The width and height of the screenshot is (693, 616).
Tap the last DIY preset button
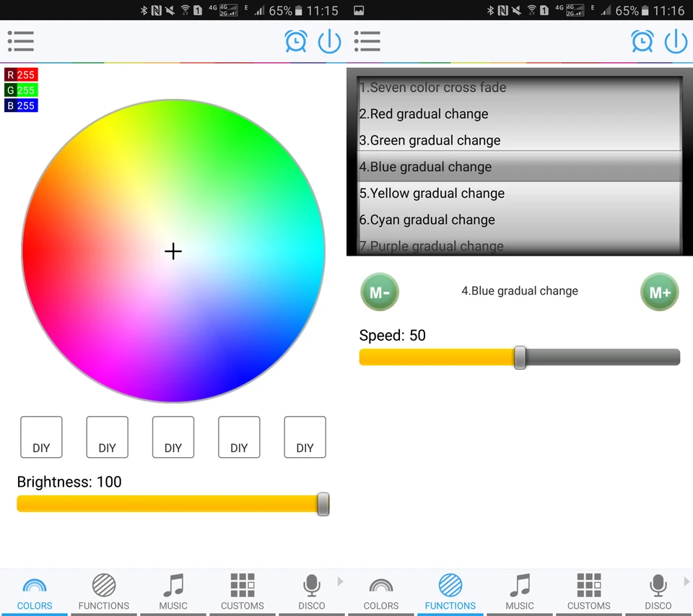(x=305, y=437)
